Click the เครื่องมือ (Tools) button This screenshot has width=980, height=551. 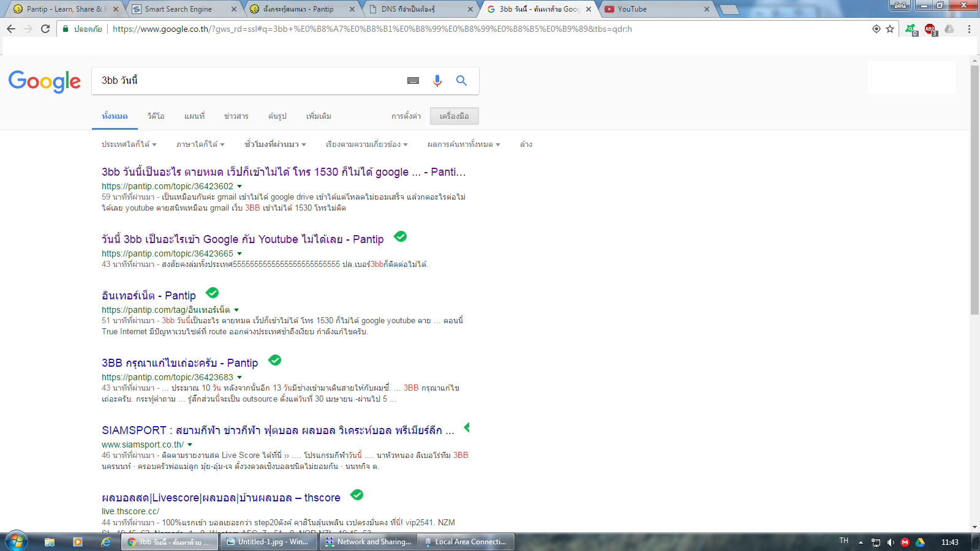[x=454, y=116]
